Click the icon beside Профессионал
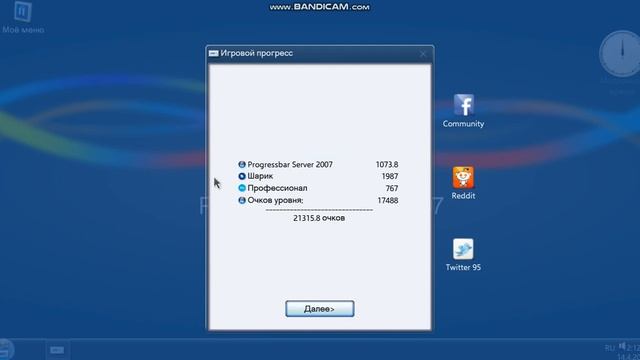This screenshot has height=360, width=640. (x=242, y=188)
